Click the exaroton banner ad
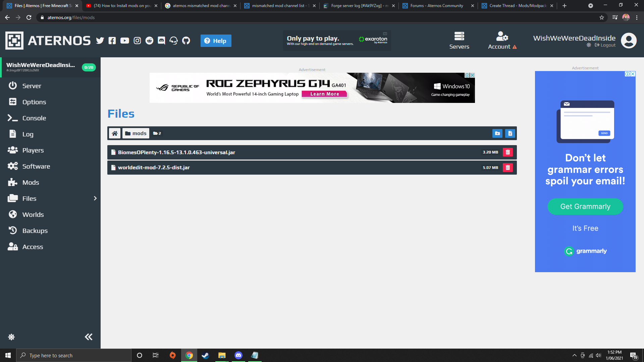Image resolution: width=644 pixels, height=362 pixels. (x=337, y=41)
